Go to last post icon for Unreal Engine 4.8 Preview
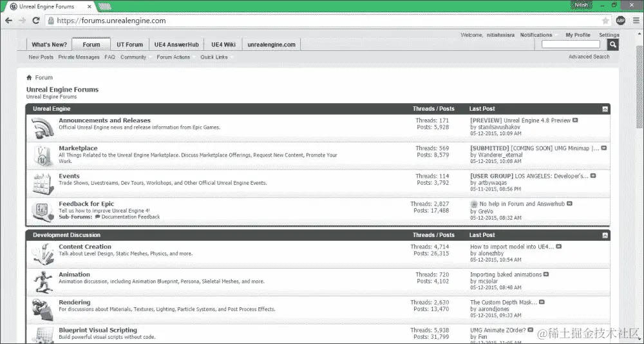The image size is (644, 344). tap(575, 120)
